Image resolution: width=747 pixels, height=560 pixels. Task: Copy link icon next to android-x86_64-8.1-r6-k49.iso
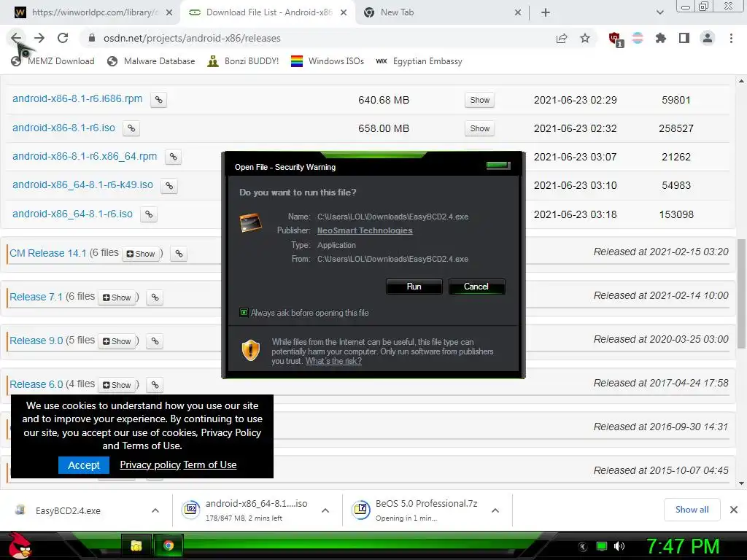tap(169, 186)
